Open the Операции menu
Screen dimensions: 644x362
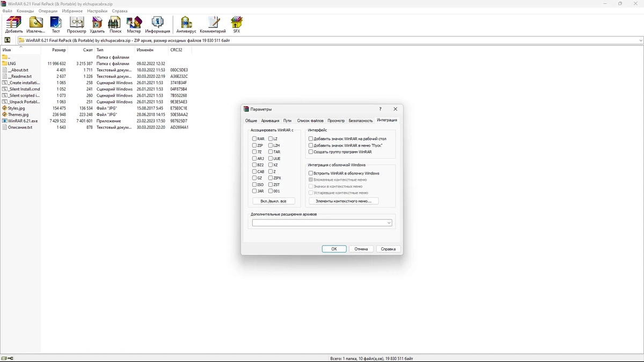pyautogui.click(x=48, y=11)
